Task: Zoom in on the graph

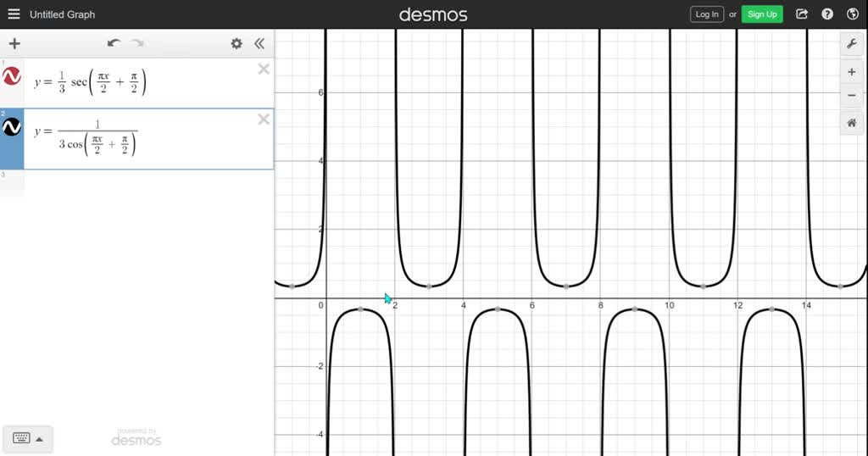Action: pyautogui.click(x=852, y=72)
